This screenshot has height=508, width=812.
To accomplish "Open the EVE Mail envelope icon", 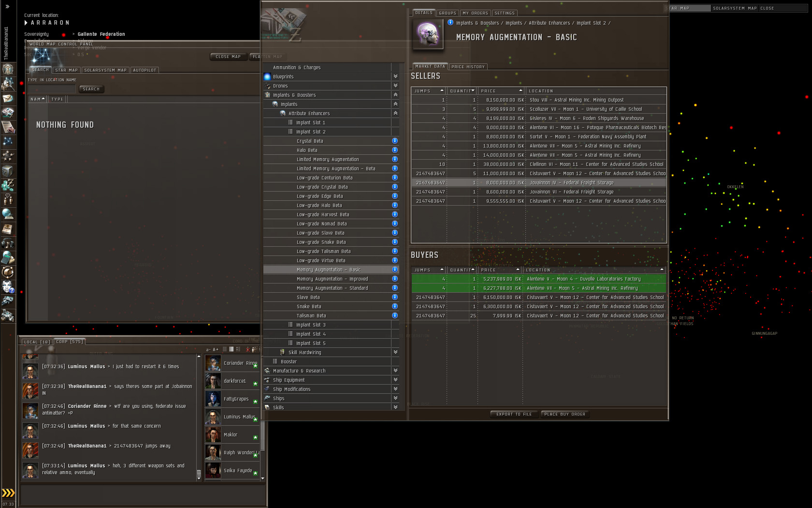I will [x=8, y=98].
